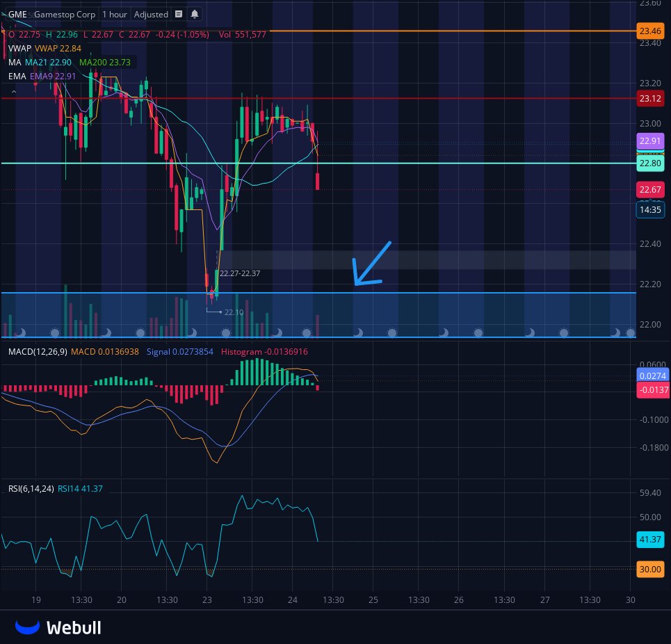Toggle the Adjusted price setting
The height and width of the screenshot is (644, 671).
[151, 14]
